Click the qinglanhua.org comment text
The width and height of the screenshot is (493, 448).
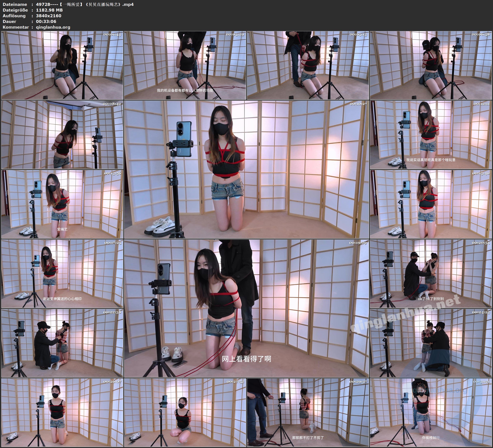(x=53, y=27)
